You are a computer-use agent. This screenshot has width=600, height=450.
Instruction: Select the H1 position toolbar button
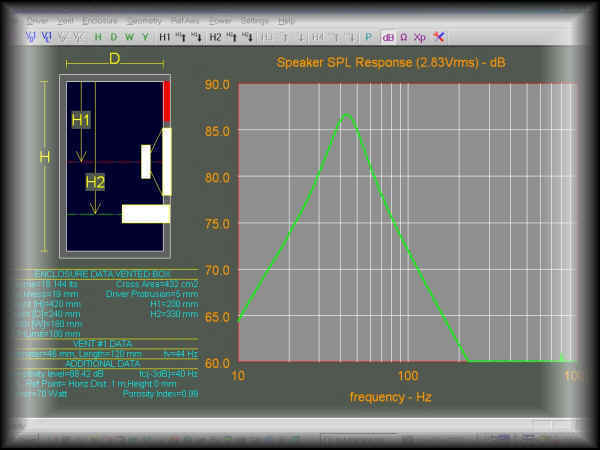(x=165, y=37)
